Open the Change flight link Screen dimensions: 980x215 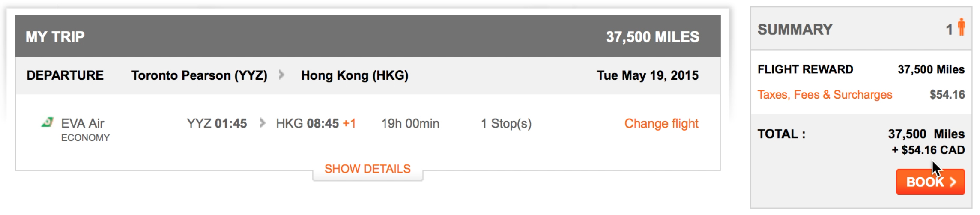[661, 123]
